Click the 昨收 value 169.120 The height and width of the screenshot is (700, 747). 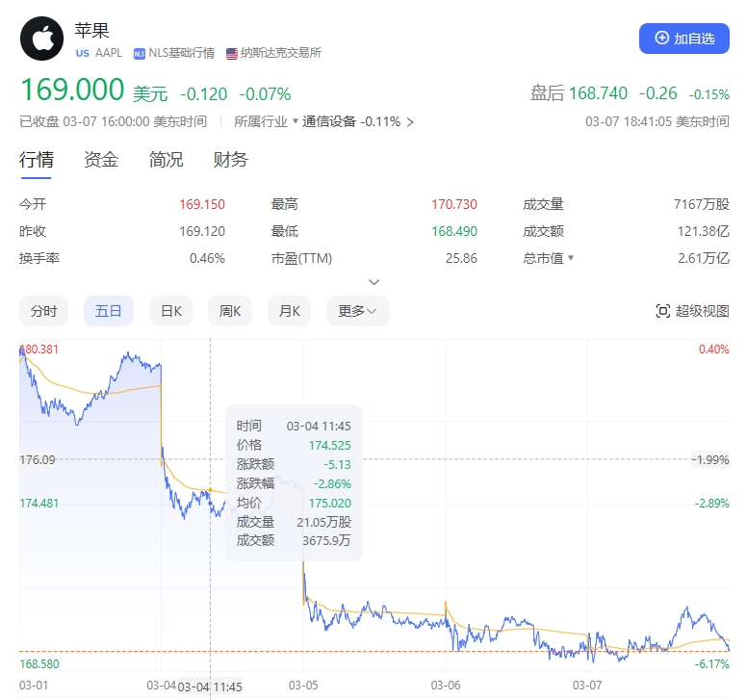tap(202, 232)
